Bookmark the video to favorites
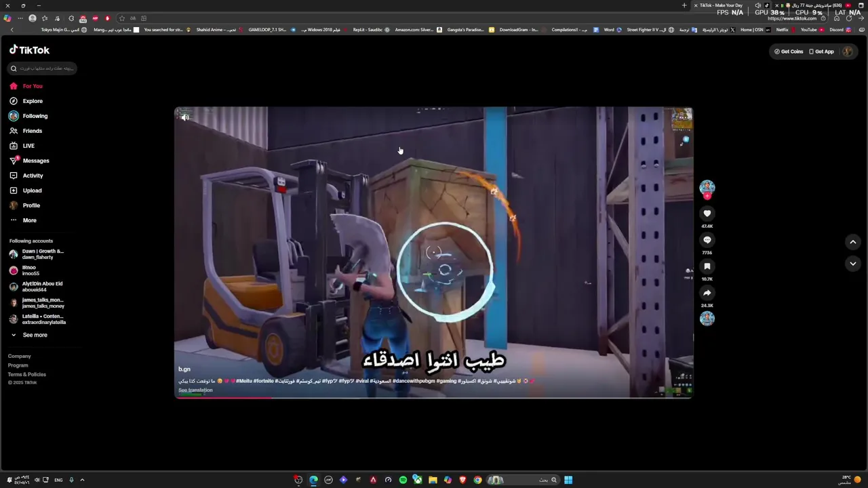 (707, 266)
